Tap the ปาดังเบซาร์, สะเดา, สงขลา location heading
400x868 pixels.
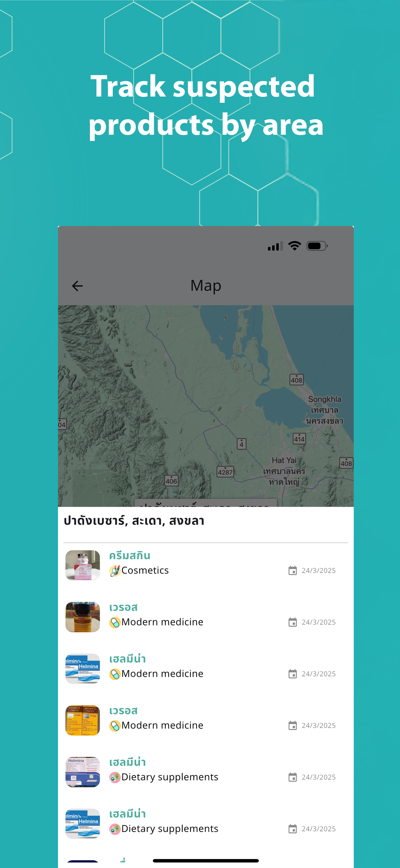pyautogui.click(x=134, y=521)
